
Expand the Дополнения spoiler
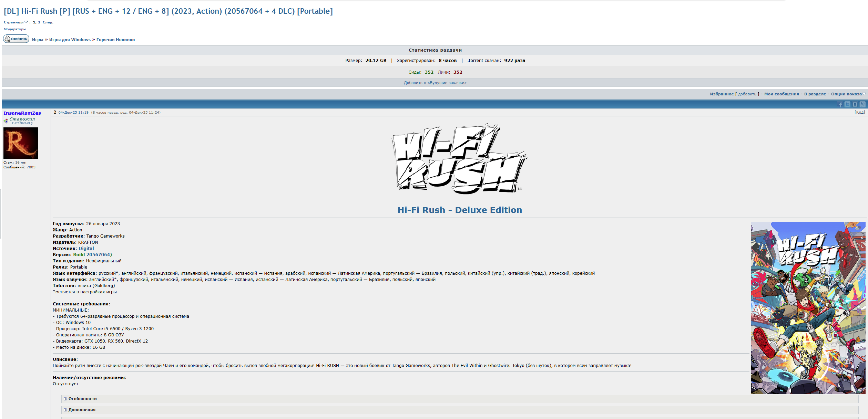pos(82,410)
